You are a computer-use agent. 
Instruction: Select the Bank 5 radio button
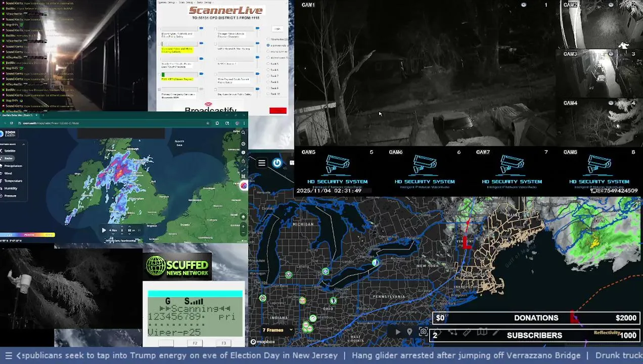[x=268, y=64]
